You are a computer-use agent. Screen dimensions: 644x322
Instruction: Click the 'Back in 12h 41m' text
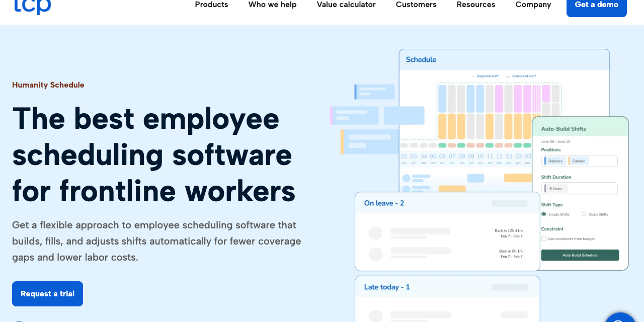tap(509, 231)
